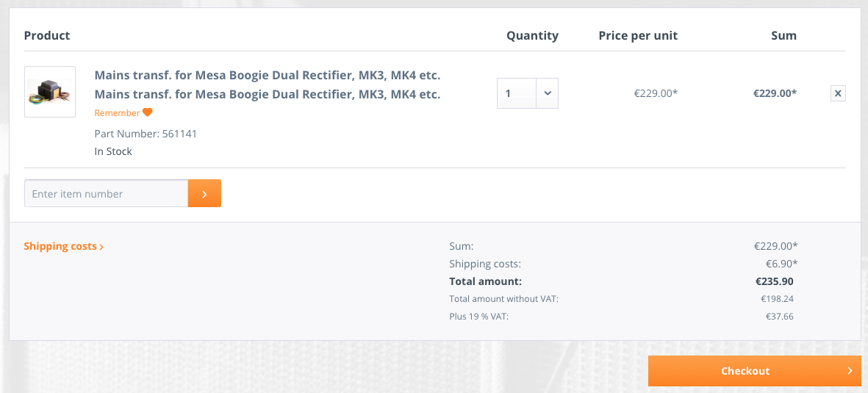Click the Remember link under product title
The height and width of the screenshot is (393, 868).
[117, 113]
